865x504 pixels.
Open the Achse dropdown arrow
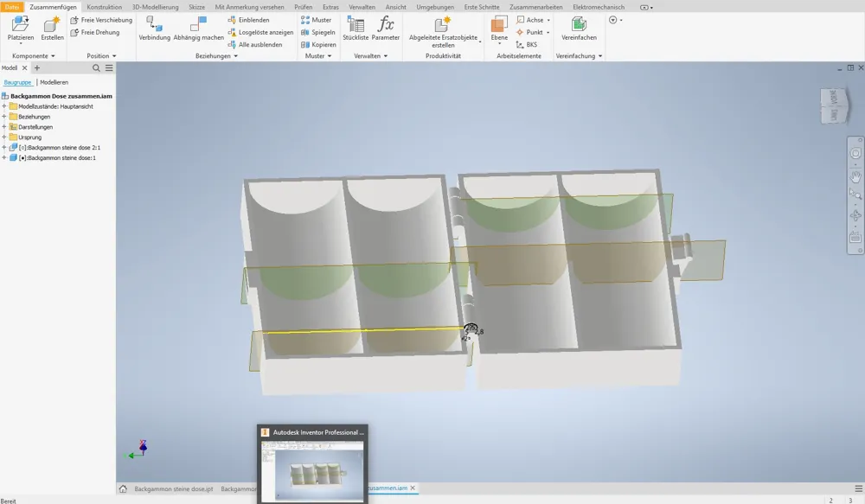(x=548, y=21)
